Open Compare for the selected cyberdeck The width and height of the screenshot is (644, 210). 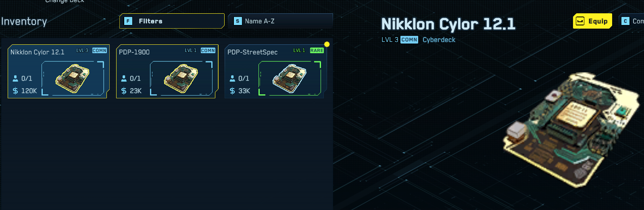coord(631,21)
